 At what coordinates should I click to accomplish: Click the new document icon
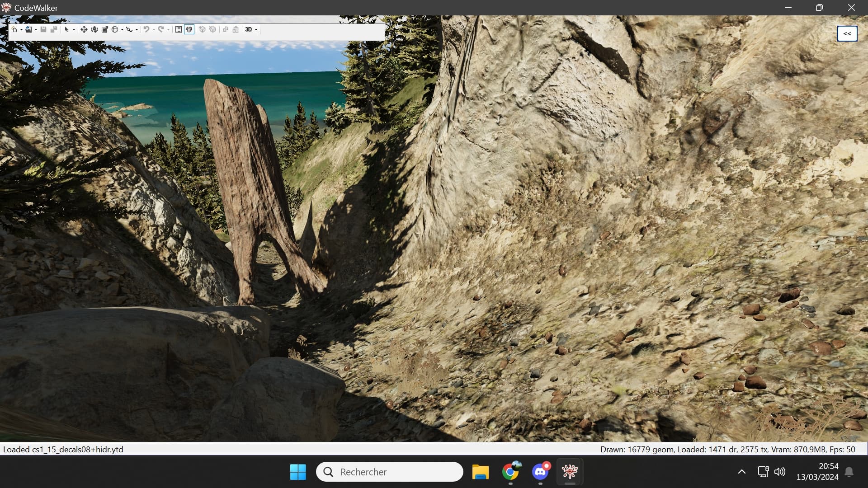[15, 30]
